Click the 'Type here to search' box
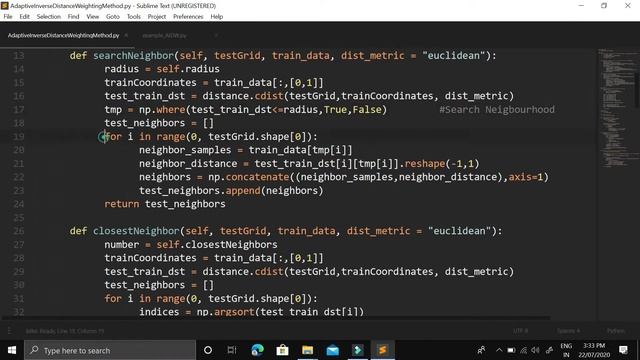Screen dimensions: 640x360 110,350
